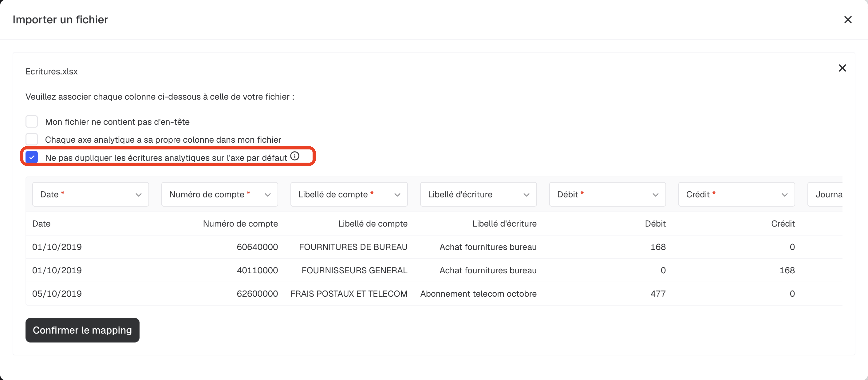Select the Ecritures.xlsx file name

pos(52,72)
